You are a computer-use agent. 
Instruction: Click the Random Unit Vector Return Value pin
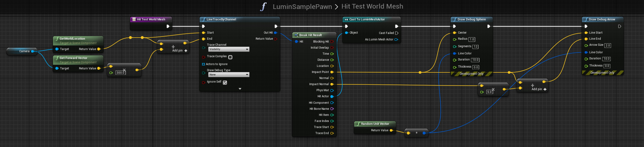(x=391, y=130)
